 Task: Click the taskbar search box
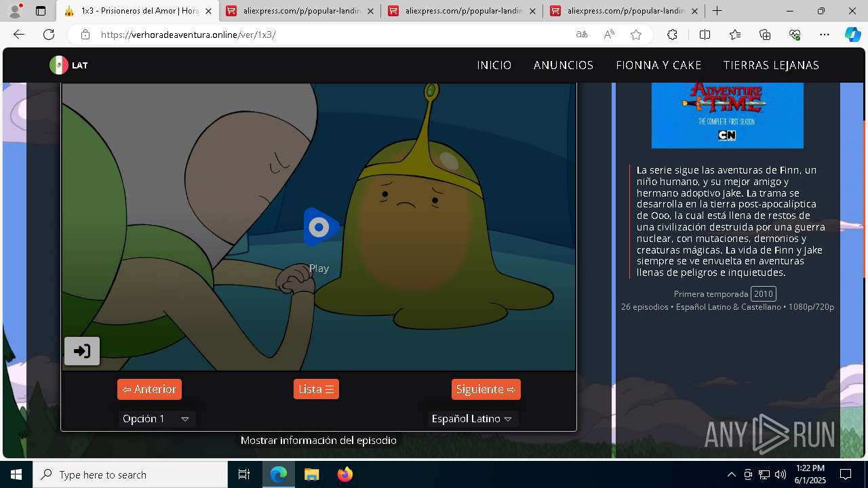130,474
